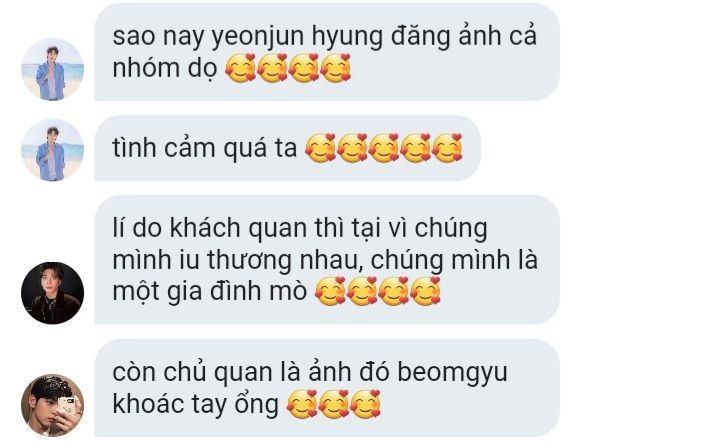The height and width of the screenshot is (441, 720).
Task: Select last emoji after 'khoác tay ổng'
Action: click(x=366, y=404)
